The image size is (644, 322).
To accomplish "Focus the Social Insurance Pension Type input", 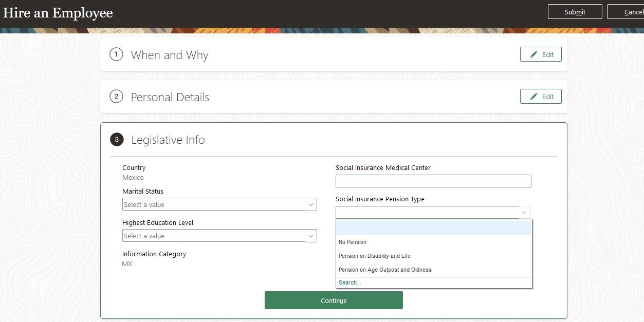I will (x=427, y=213).
